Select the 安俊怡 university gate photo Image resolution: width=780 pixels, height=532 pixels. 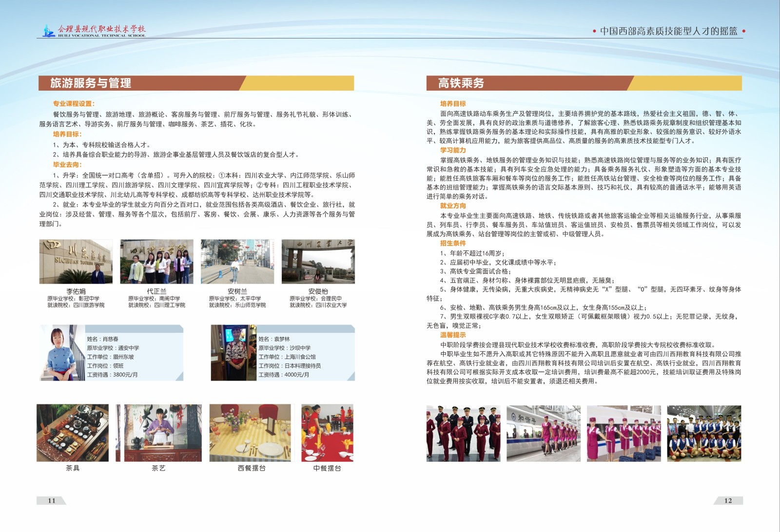coord(318,262)
